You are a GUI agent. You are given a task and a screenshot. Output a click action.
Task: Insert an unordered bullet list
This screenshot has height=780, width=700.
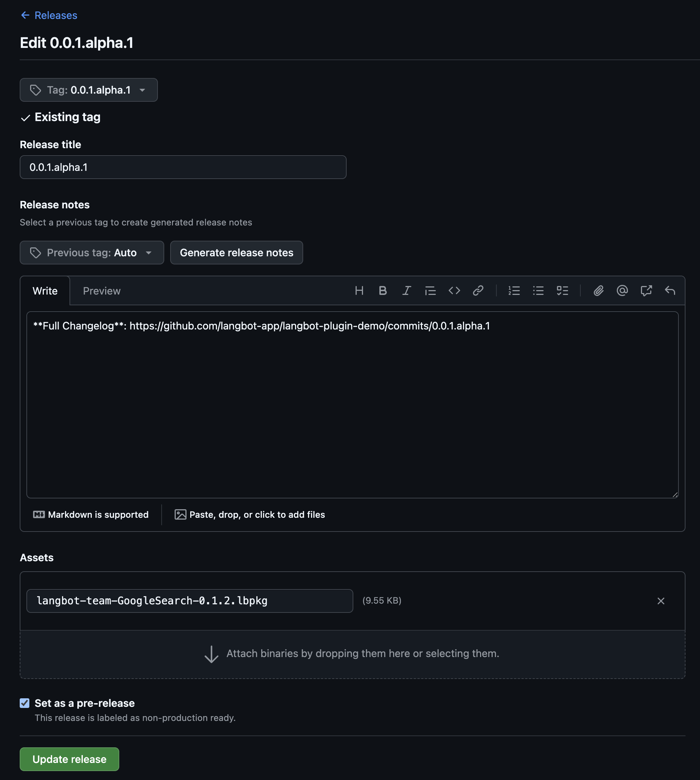pyautogui.click(x=538, y=290)
